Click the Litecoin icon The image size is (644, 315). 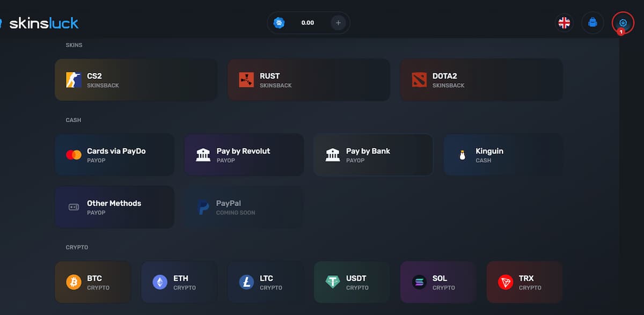click(x=246, y=282)
